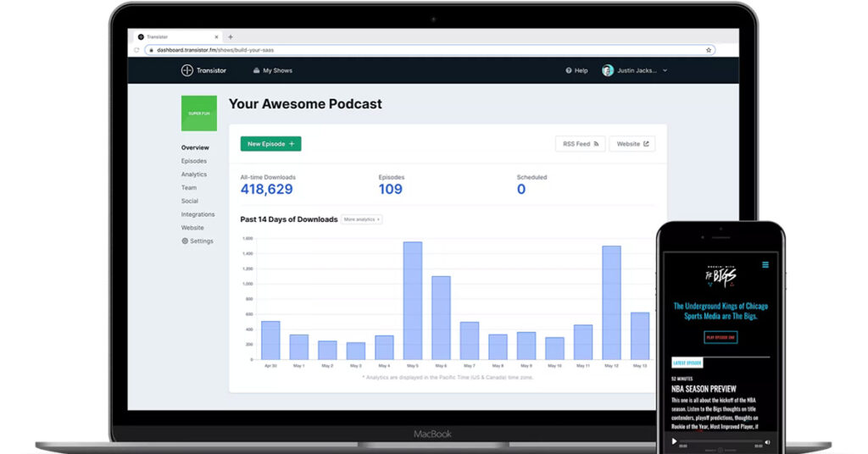
Task: Open a new browser tab
Action: click(231, 37)
